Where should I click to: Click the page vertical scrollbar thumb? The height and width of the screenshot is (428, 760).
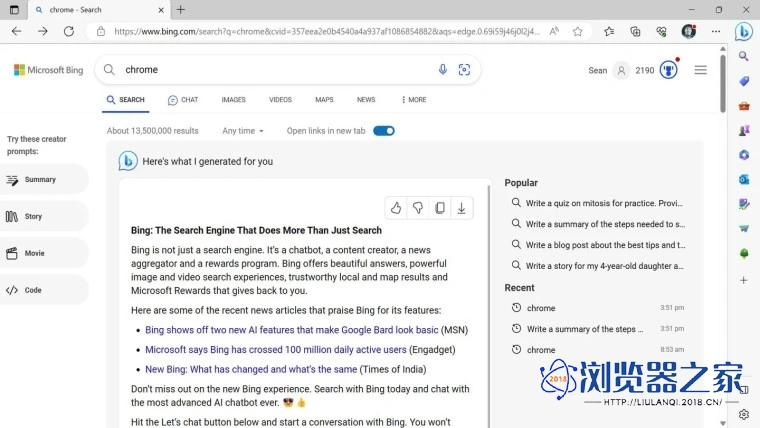(x=723, y=83)
